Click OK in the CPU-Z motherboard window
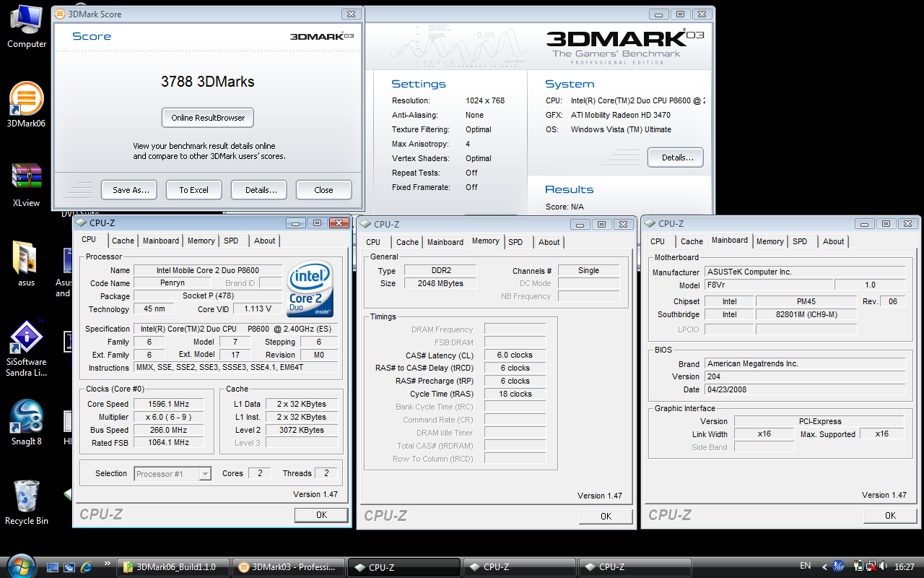 (x=890, y=515)
